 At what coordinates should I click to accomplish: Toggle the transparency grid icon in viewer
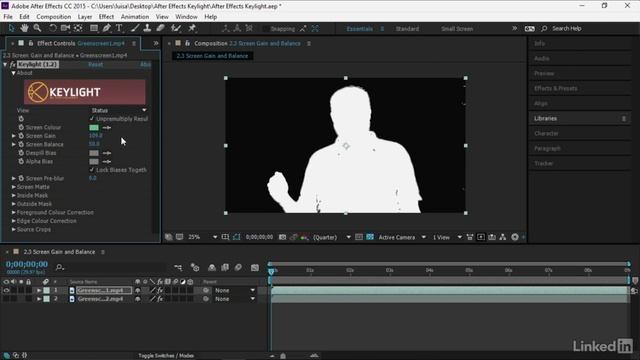coord(370,237)
